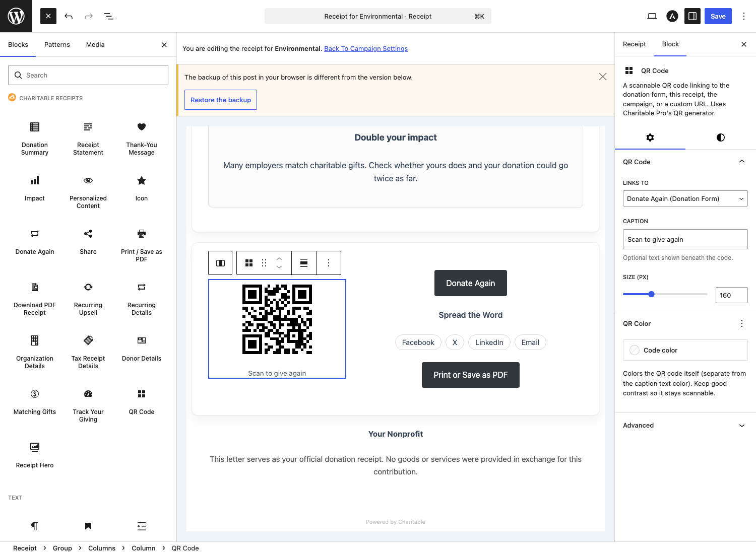This screenshot has width=756, height=554.
Task: Insert the Track Your Giving block
Action: [x=88, y=406]
